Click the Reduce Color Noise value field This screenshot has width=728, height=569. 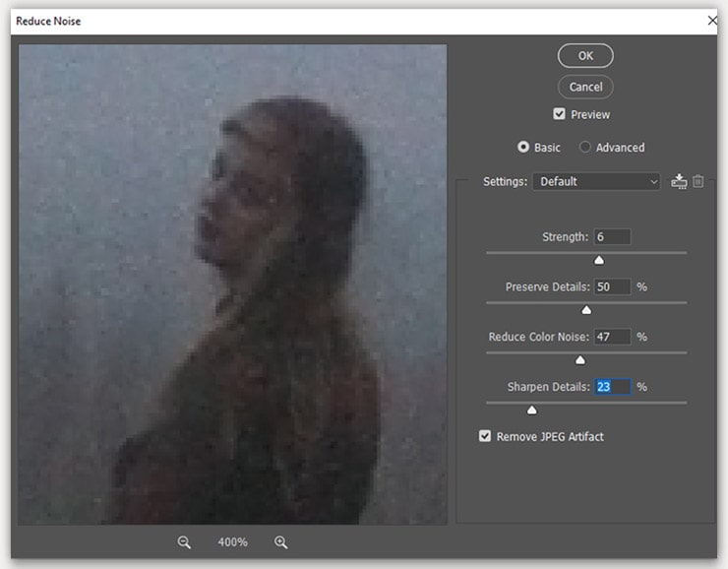pos(612,337)
